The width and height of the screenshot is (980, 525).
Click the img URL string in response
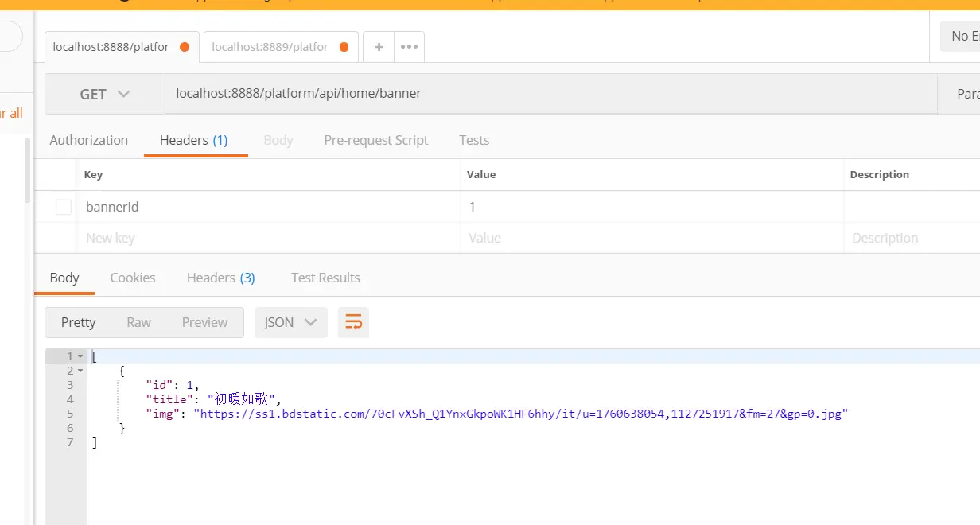521,414
